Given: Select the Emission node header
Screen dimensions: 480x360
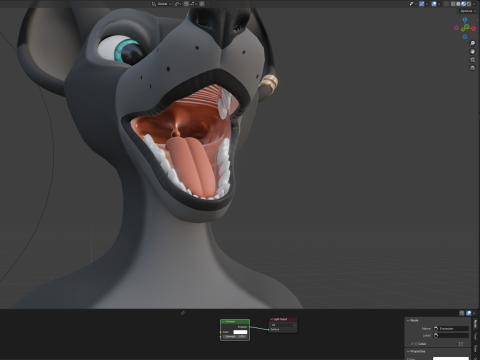Looking at the screenshot, I should tap(235, 321).
